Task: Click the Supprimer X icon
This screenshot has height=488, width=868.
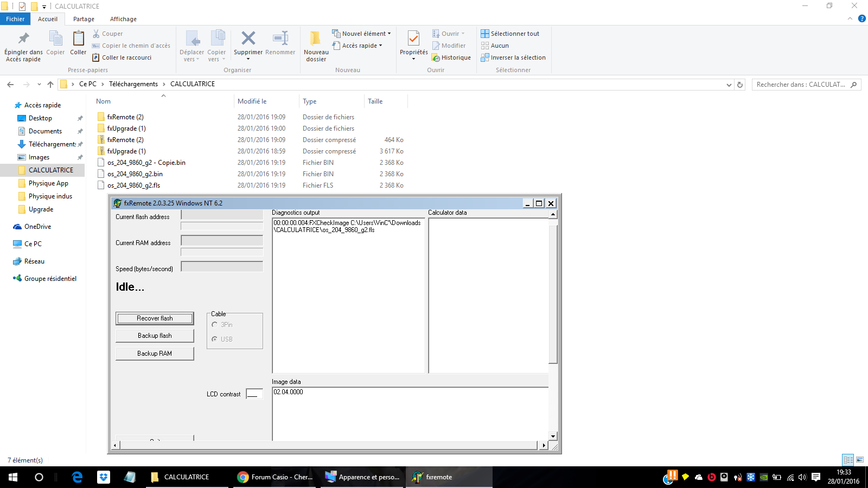Action: click(248, 38)
